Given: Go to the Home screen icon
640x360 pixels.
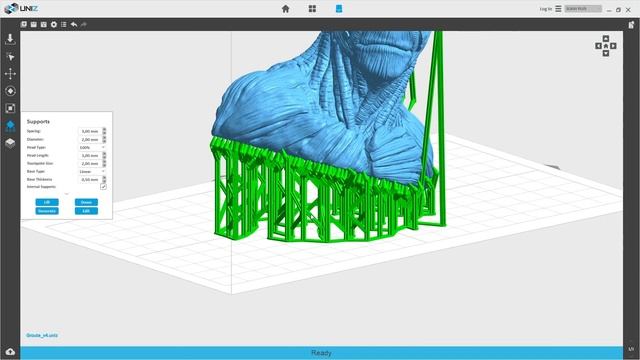Looking at the screenshot, I should tap(285, 9).
